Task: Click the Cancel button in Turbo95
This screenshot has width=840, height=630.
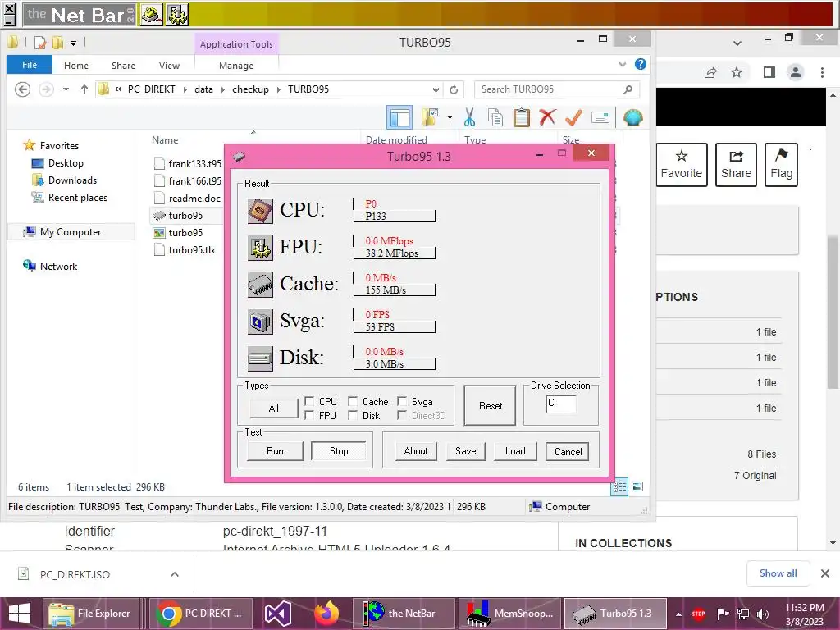Action: (568, 452)
